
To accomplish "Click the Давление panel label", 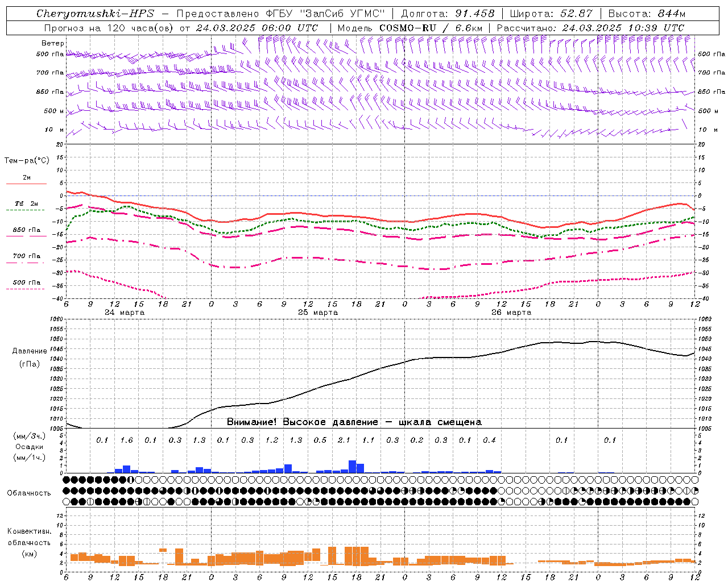I will point(30,351).
